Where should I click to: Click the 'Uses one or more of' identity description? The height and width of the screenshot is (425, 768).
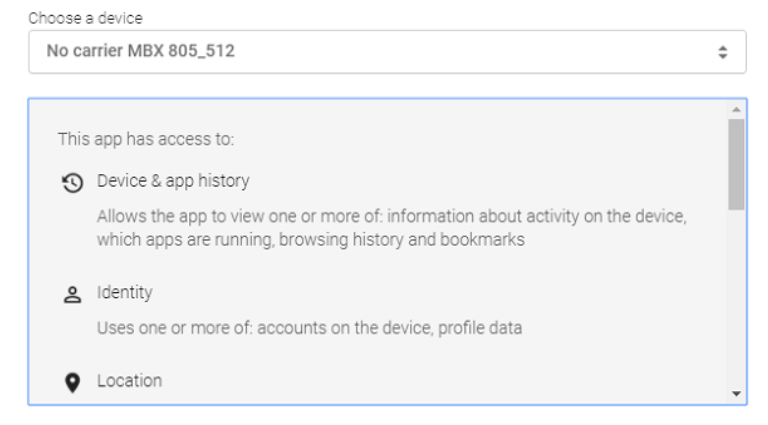[x=309, y=328]
